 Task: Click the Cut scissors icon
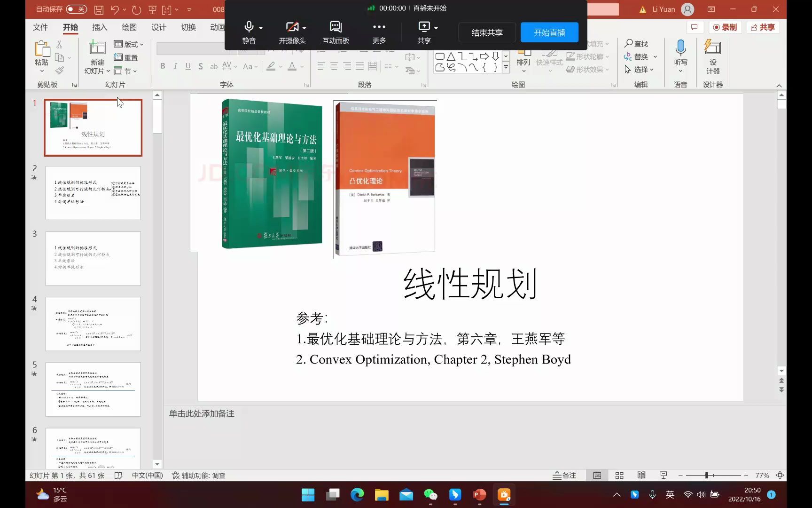click(x=59, y=44)
